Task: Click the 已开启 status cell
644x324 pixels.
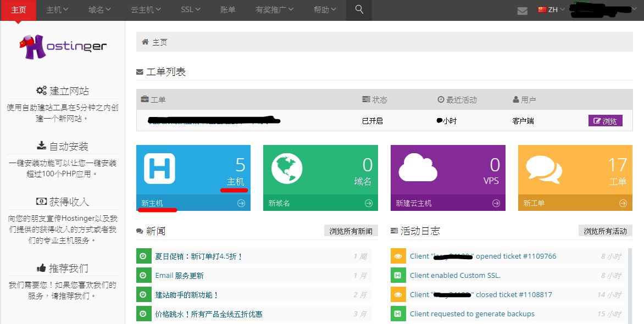Action: 373,121
